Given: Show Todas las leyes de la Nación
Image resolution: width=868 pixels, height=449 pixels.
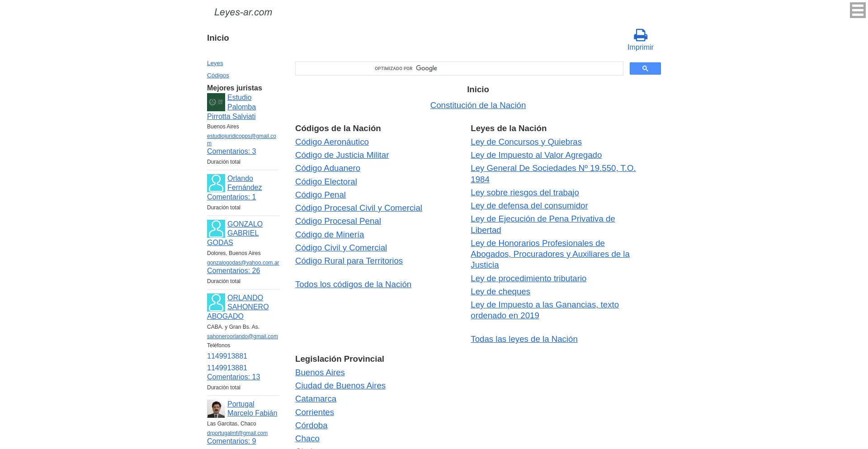Looking at the screenshot, I should click(x=524, y=339).
